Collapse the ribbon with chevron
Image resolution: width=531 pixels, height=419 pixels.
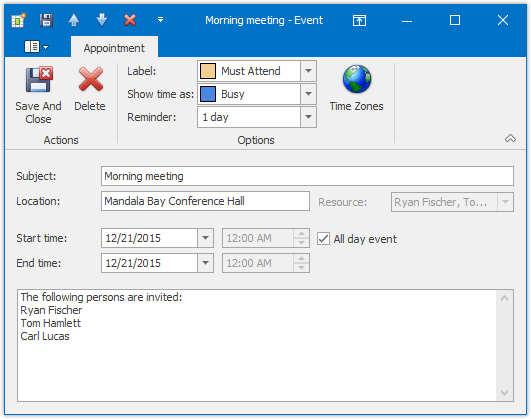coord(510,138)
